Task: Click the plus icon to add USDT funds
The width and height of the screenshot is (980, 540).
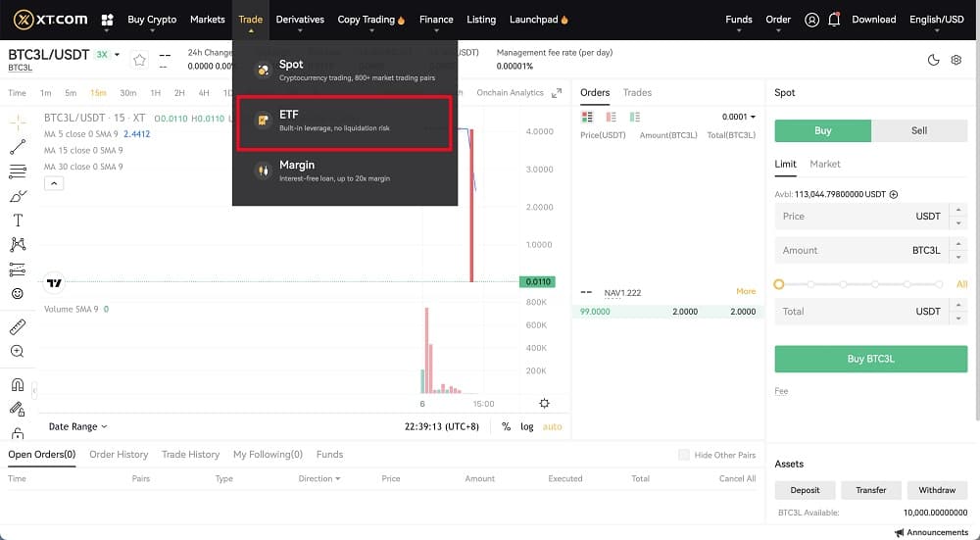Action: coord(894,194)
